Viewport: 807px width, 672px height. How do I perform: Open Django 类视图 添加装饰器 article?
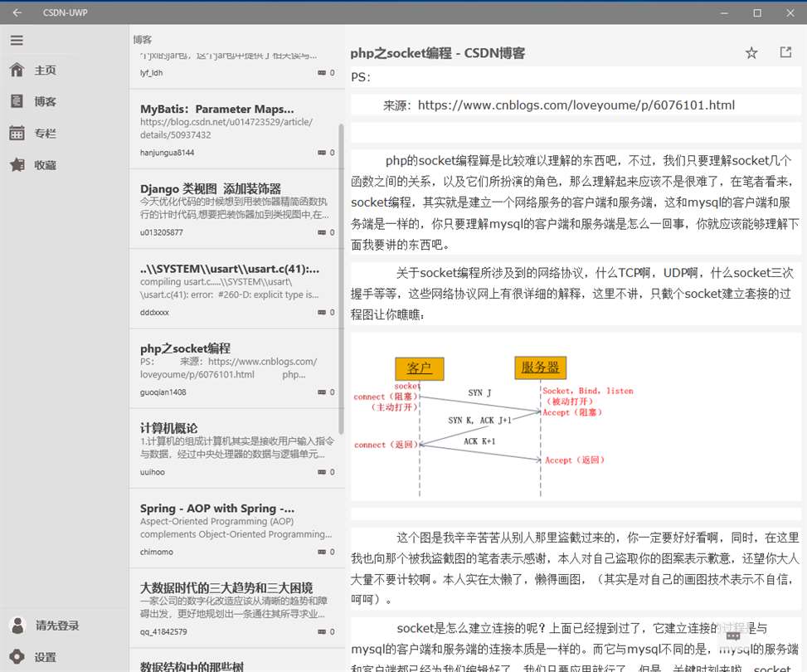pos(236,209)
